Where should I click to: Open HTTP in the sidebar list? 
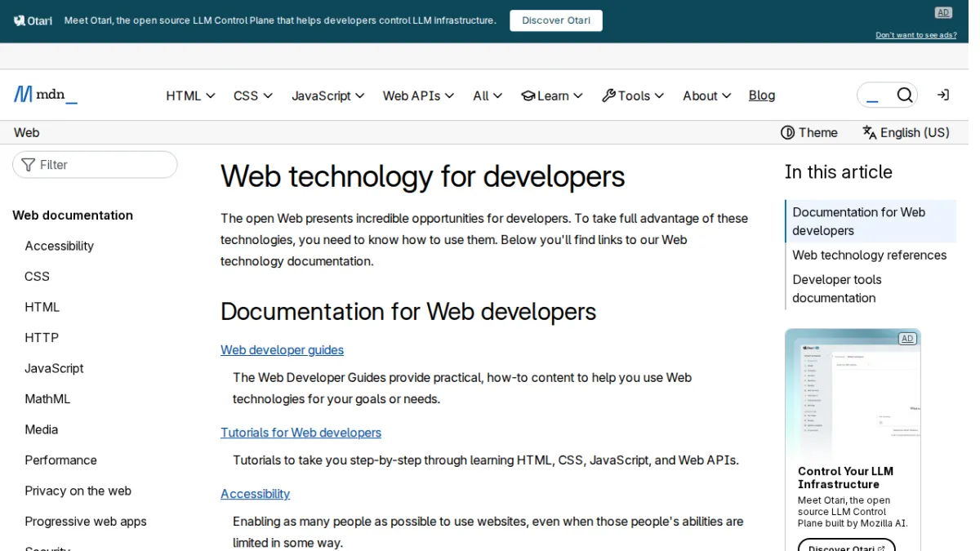(x=42, y=338)
